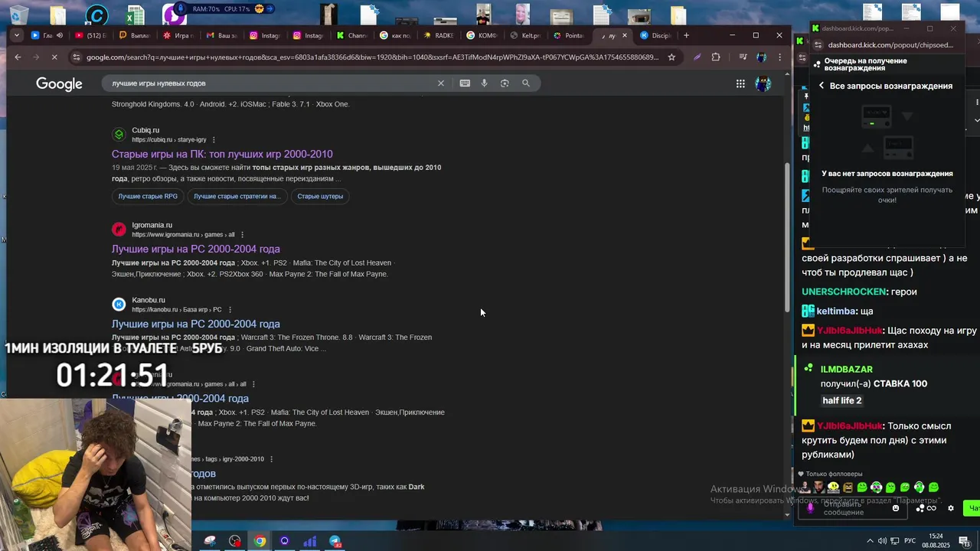Click the chat message input 'Отправить сообщение'
Screen dimensions: 980x551
point(854,508)
